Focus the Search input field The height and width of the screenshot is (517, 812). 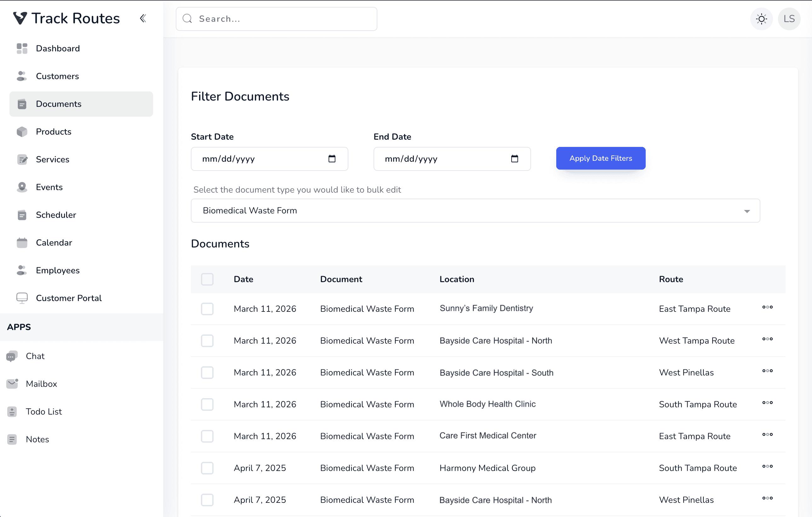276,19
